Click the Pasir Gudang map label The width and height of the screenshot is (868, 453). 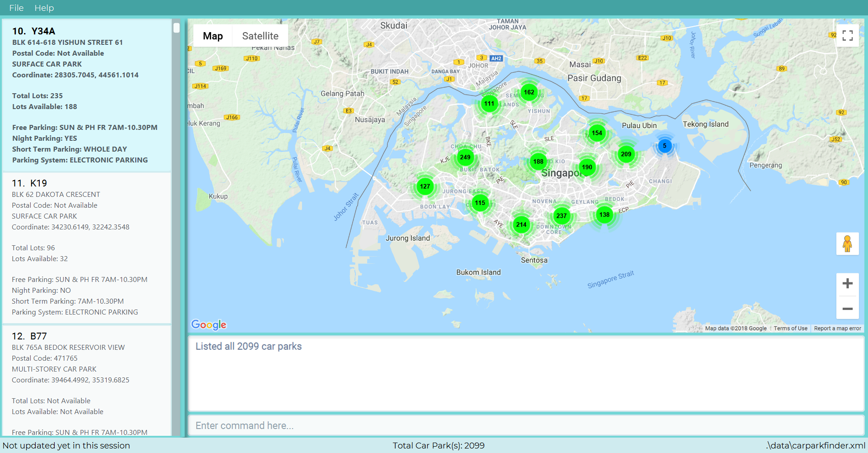(594, 78)
